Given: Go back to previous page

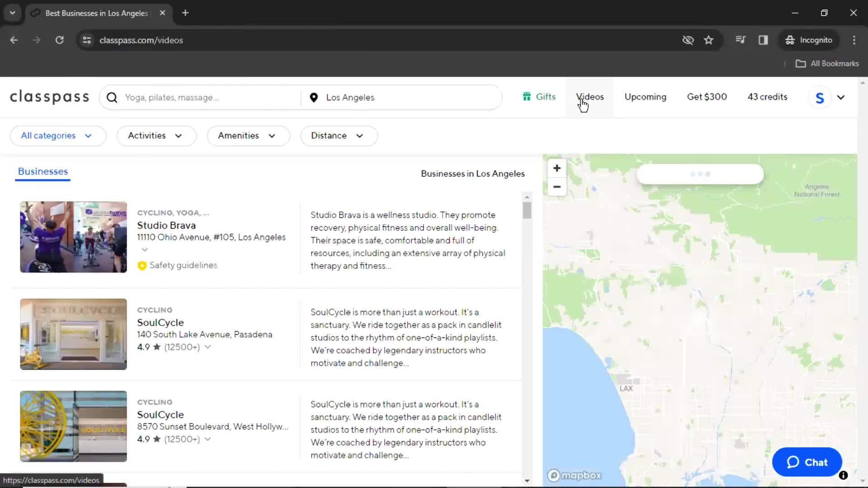Looking at the screenshot, I should 14,40.
